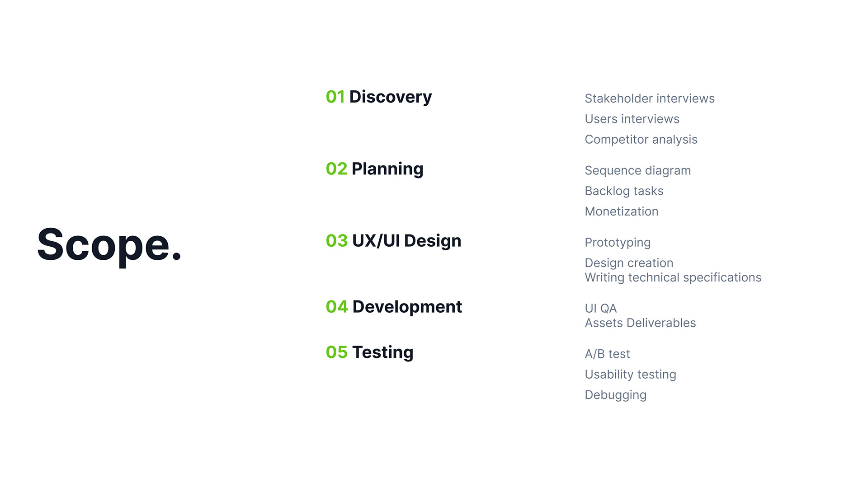Select the Backlog tasks item
The image size is (868, 488).
624,191
